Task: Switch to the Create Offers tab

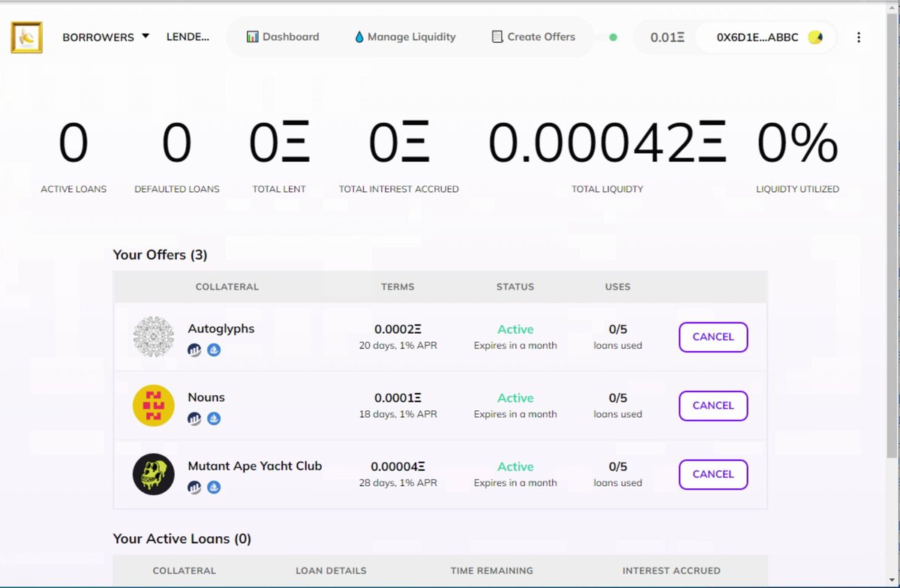Action: [x=533, y=37]
